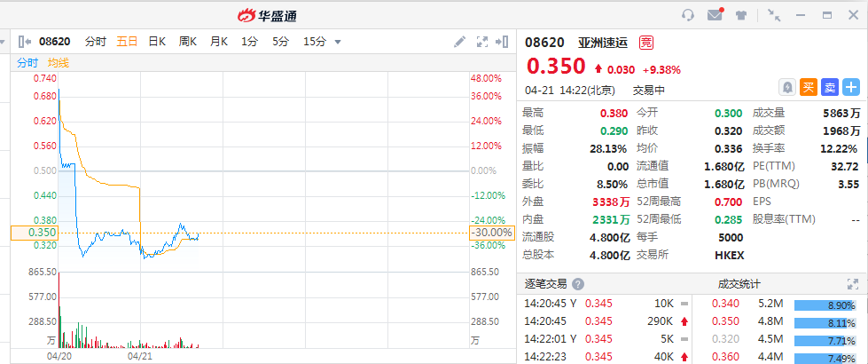Click the skin theme shirt icon

tap(742, 15)
